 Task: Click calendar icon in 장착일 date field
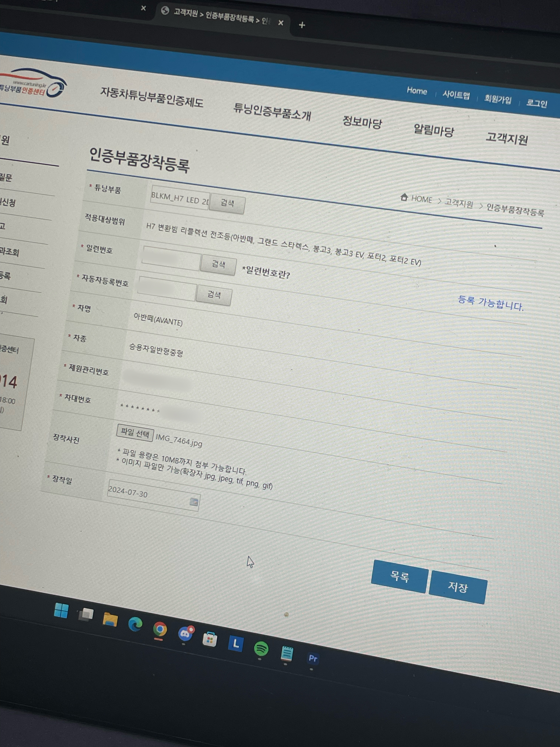(194, 502)
